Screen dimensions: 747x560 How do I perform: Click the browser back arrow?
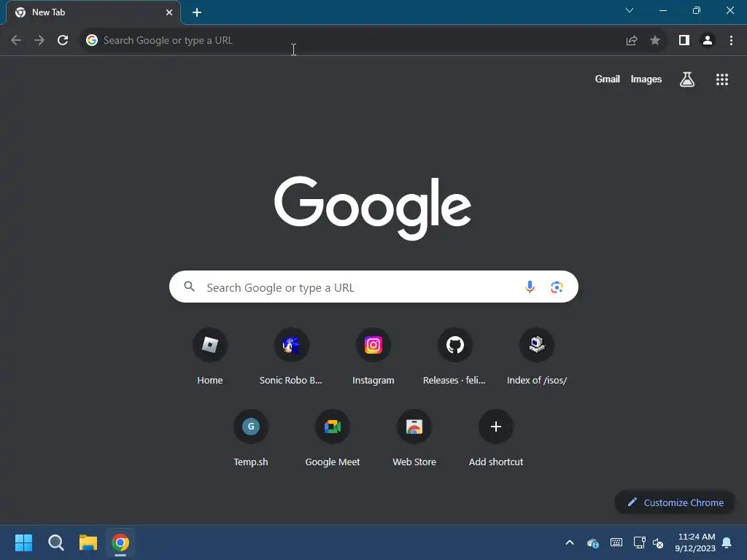pyautogui.click(x=16, y=40)
